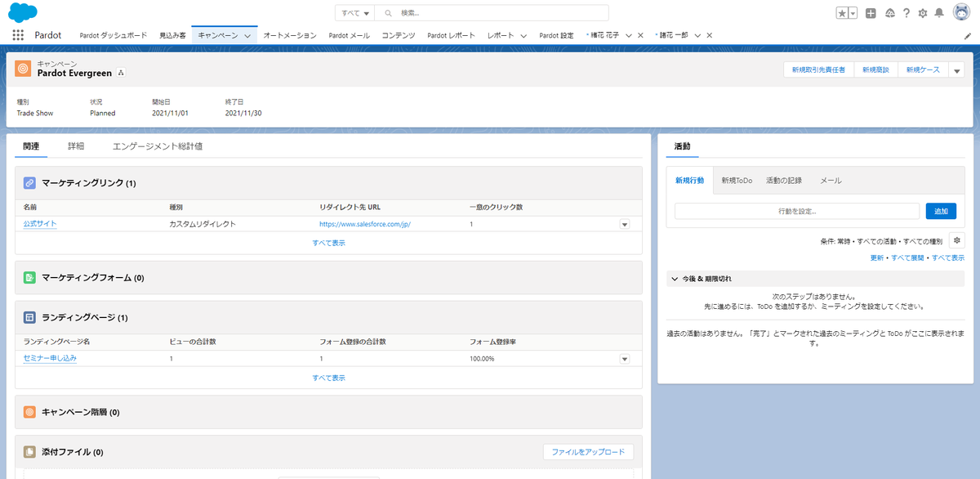This screenshot has height=479, width=980.
Task: Select the メール activity tab
Action: point(831,181)
